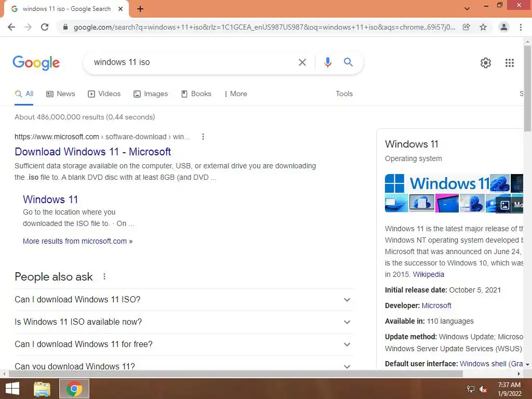Open the Windows 11 sitelink
532x399 pixels.
point(50,199)
